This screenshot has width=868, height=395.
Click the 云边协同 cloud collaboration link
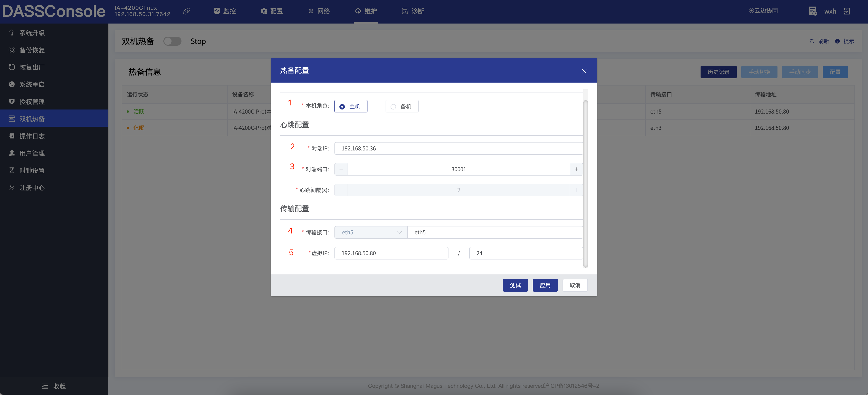coord(763,10)
